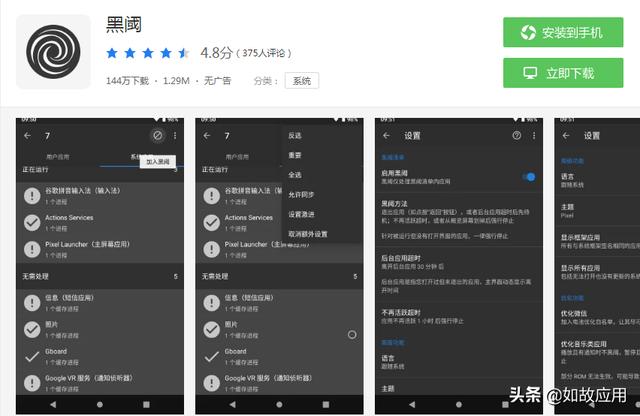640x416 pixels.
Task: Choose 全选 from the overflow menu
Action: click(x=294, y=175)
